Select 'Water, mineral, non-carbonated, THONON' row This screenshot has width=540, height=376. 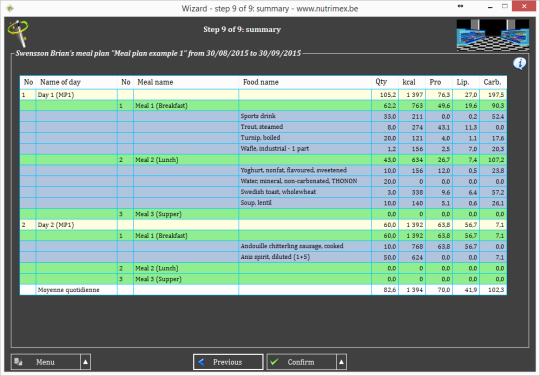point(263,181)
